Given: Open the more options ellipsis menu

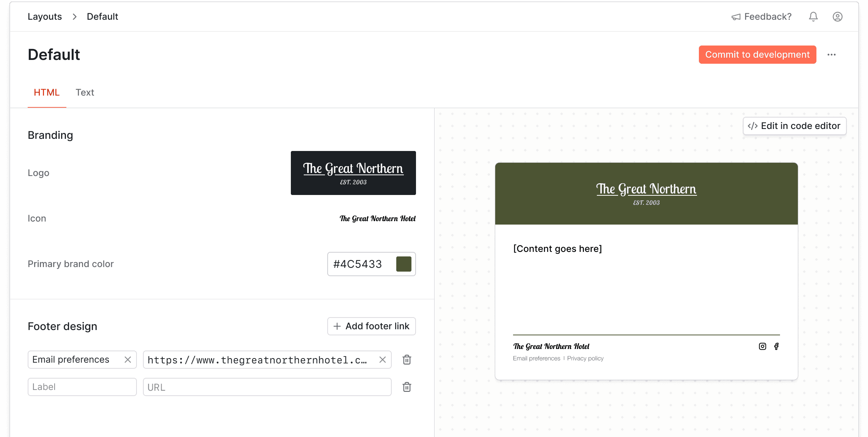Looking at the screenshot, I should coord(832,54).
